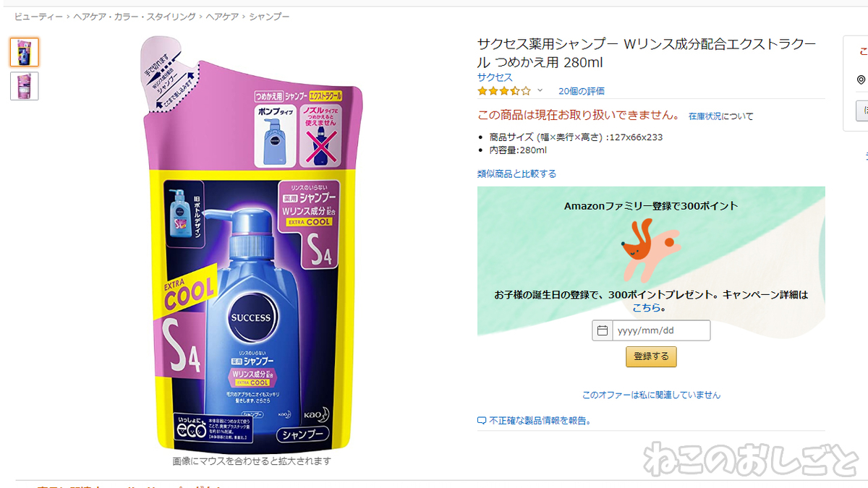This screenshot has width=868, height=488.
Task: Click the calendar icon in the birthday field
Action: (x=602, y=331)
